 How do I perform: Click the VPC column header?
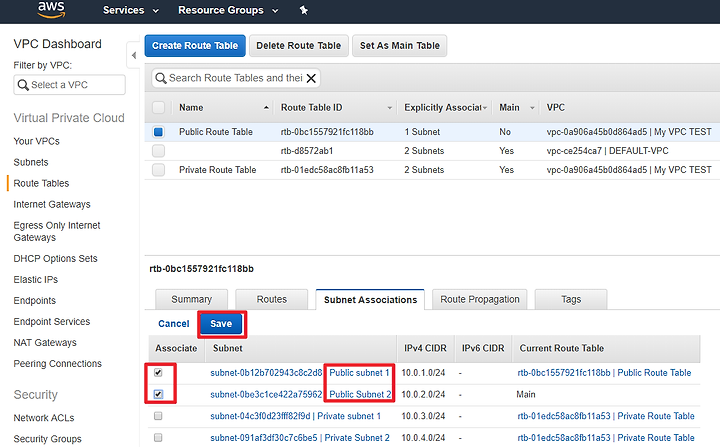point(556,108)
